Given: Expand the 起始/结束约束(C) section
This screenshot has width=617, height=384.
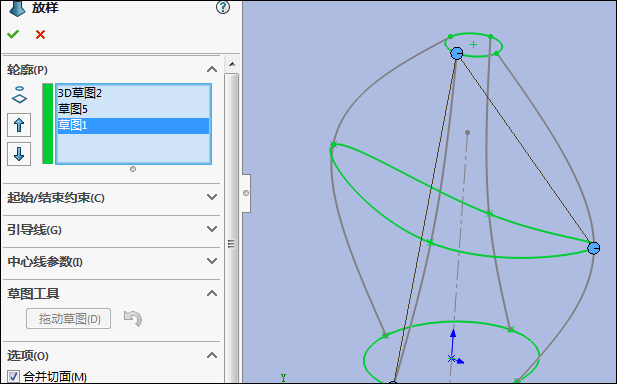Looking at the screenshot, I should pyautogui.click(x=212, y=197).
